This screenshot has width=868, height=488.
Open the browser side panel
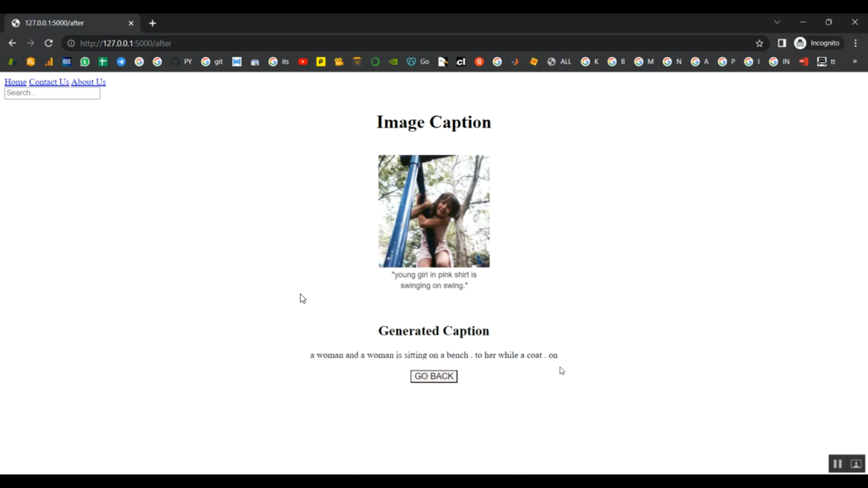[x=782, y=43]
